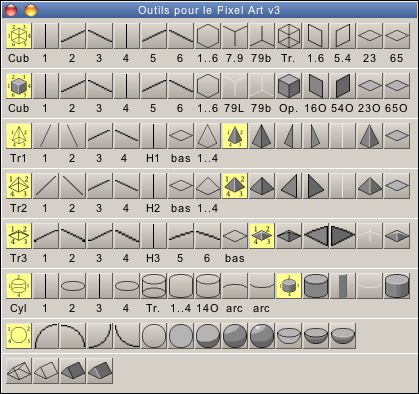
Task: Pick the 65O filled rhombus tool
Action: [397, 86]
